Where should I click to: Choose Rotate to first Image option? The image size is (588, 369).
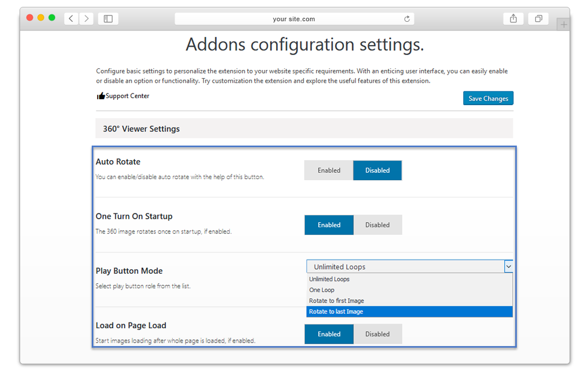[x=409, y=301]
